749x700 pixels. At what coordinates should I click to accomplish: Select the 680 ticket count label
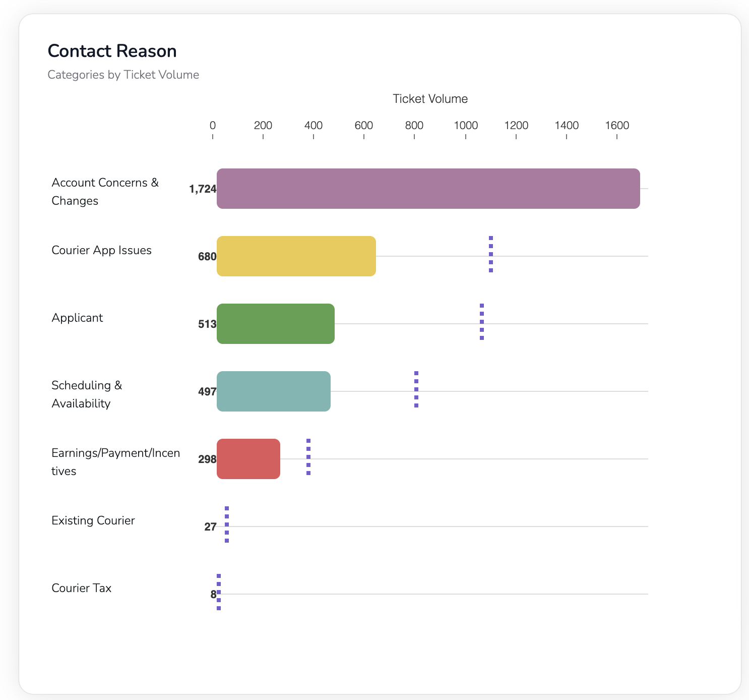(x=207, y=257)
